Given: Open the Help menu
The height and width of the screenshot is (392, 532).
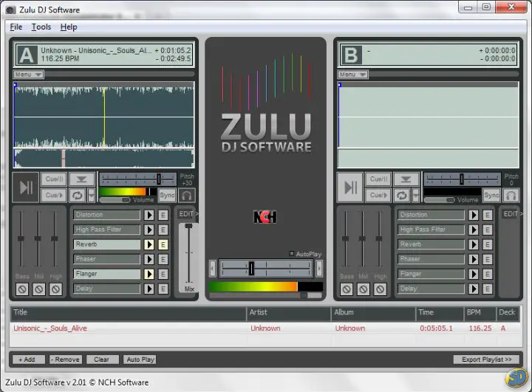Looking at the screenshot, I should 69,27.
